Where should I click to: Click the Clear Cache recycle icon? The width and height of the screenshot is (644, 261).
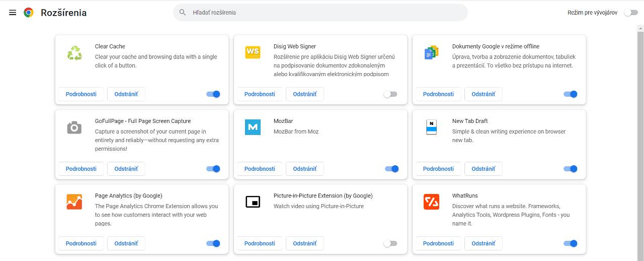coord(74,53)
